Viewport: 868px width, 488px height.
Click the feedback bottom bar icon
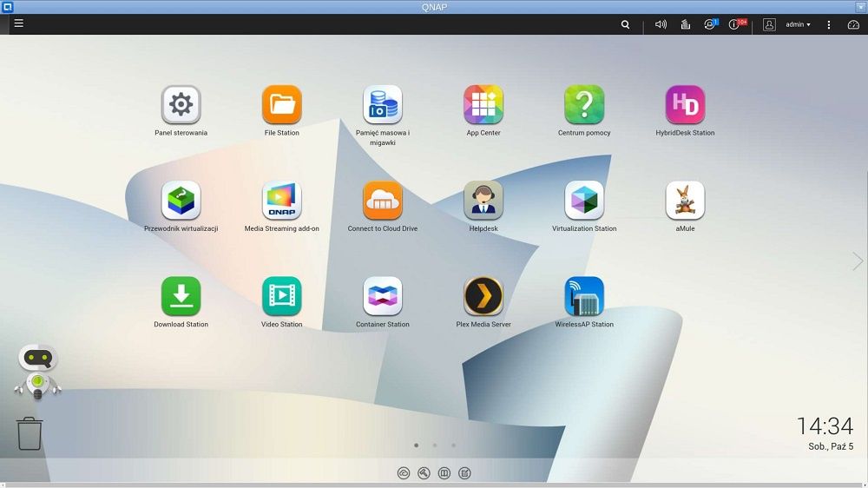464,473
